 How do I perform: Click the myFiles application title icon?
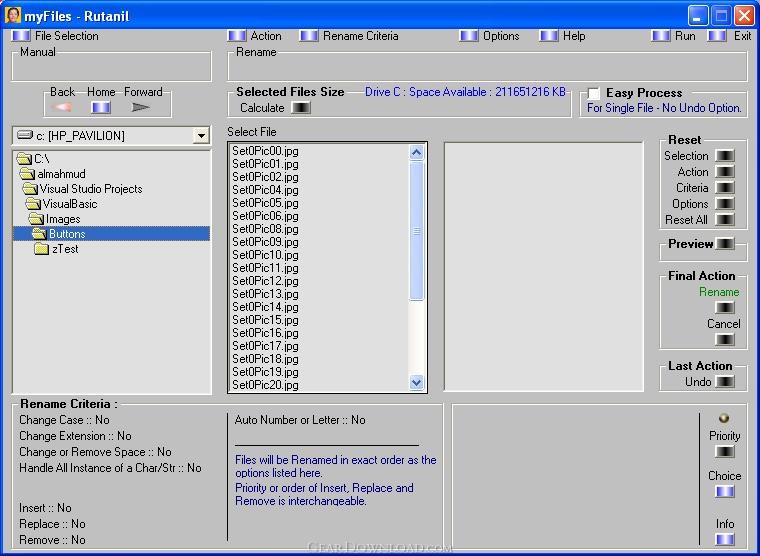[x=12, y=15]
